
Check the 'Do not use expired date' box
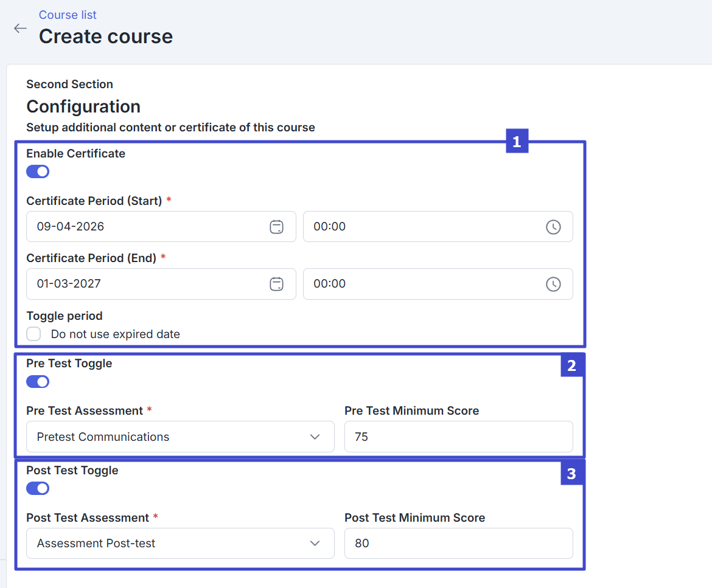coord(34,334)
